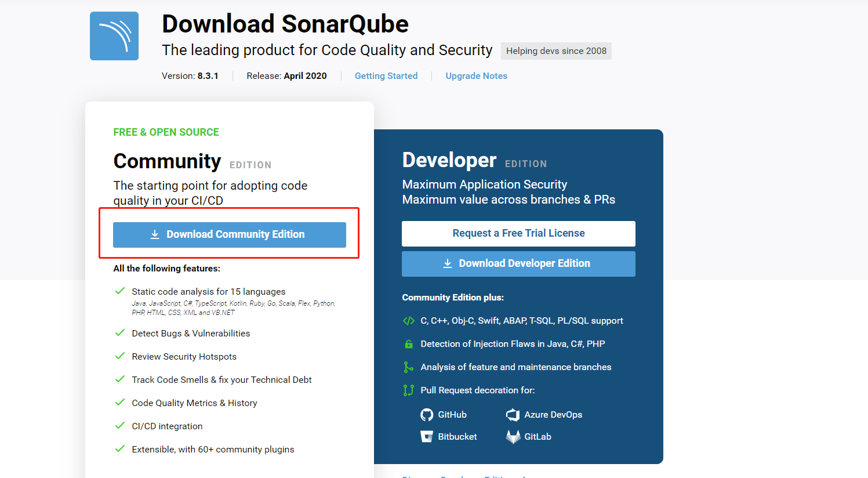Click Request a Free Trial License button
Viewport: 868px width, 478px height.
518,233
